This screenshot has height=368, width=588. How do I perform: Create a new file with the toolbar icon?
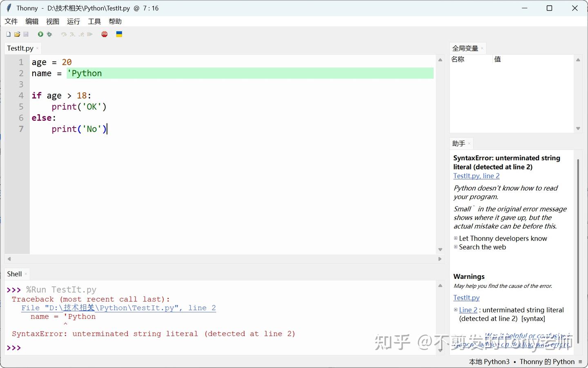pos(8,34)
